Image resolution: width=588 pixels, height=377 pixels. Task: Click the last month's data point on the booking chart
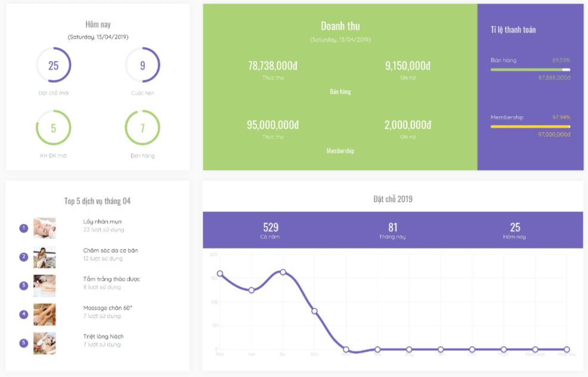(567, 349)
